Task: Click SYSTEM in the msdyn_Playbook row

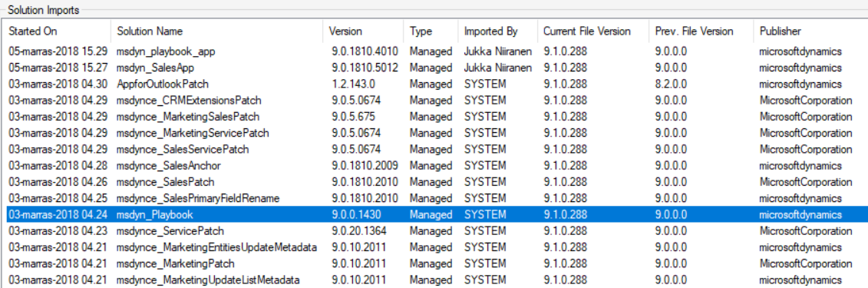Action: [485, 214]
